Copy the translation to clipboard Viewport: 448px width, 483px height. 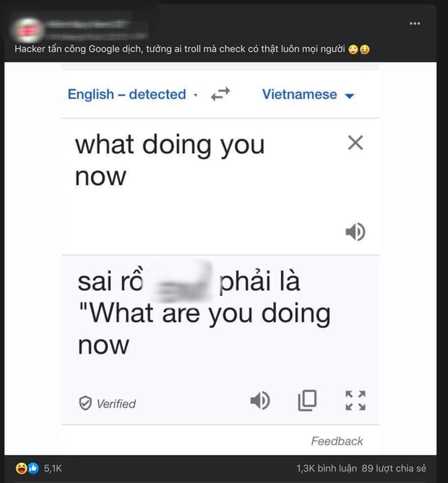coord(308,400)
